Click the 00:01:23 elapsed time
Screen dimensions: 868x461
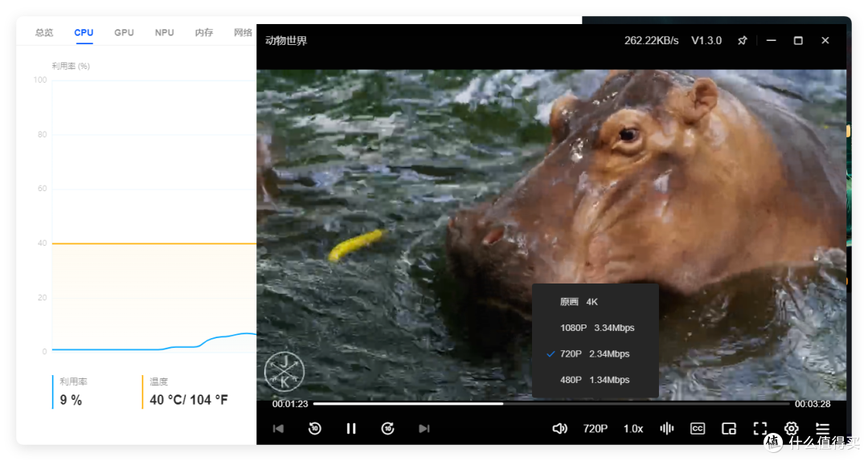pos(290,404)
